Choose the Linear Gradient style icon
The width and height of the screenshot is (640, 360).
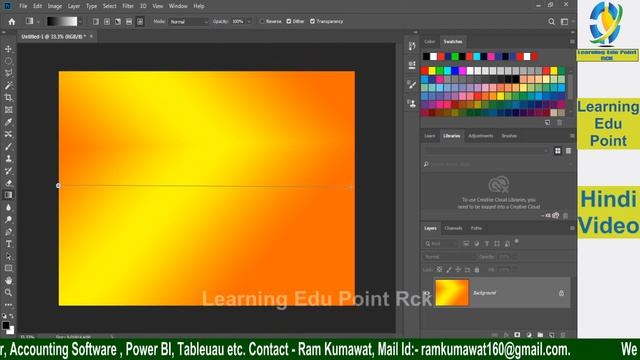coord(96,22)
